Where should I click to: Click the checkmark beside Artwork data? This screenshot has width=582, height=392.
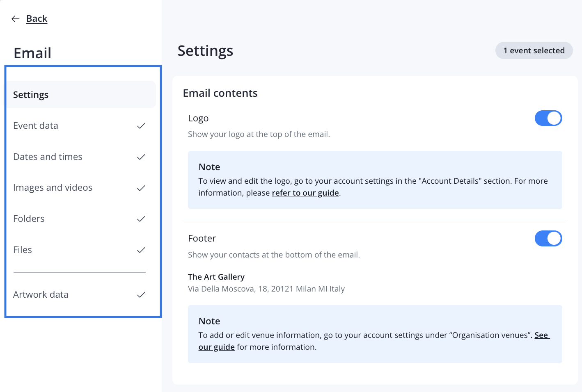(141, 295)
